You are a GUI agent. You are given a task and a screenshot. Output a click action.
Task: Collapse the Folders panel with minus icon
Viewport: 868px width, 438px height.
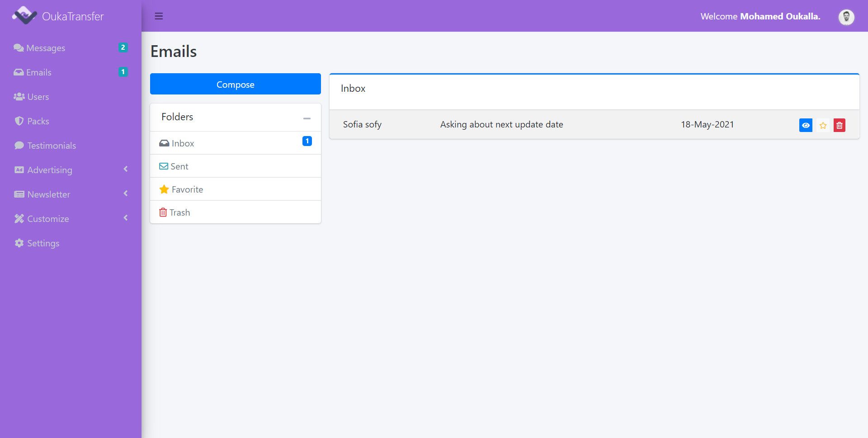[307, 118]
